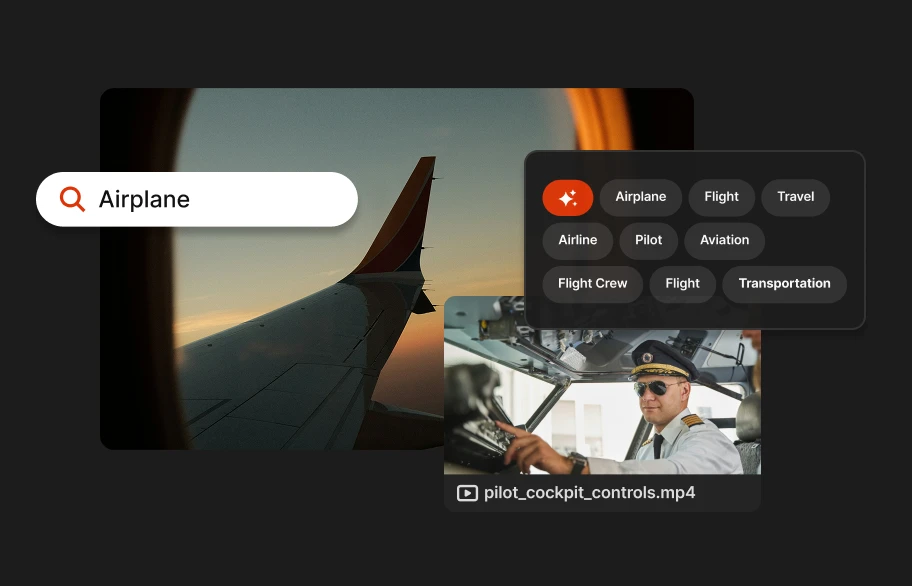
Task: Choose the Travel tag chip
Action: (795, 198)
